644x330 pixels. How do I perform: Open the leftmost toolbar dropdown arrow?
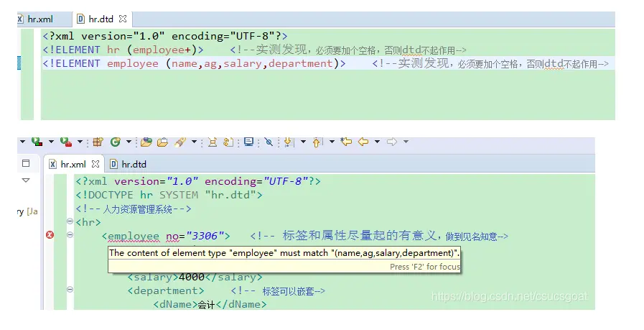(x=22, y=142)
